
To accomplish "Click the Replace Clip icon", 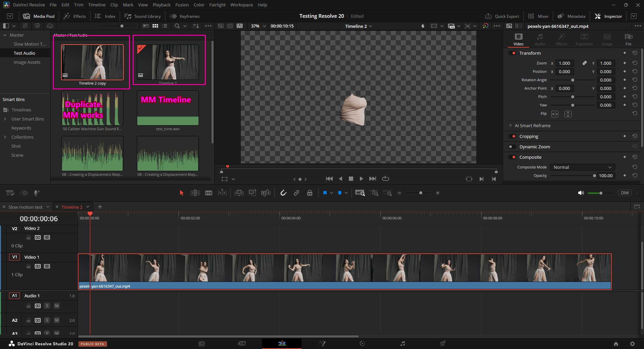I will (266, 193).
